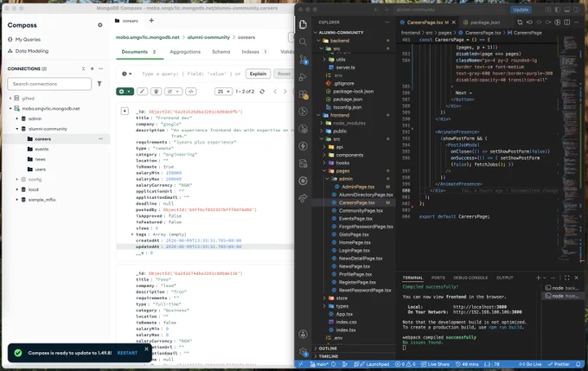Click RESTART in the update toast

coord(127,353)
